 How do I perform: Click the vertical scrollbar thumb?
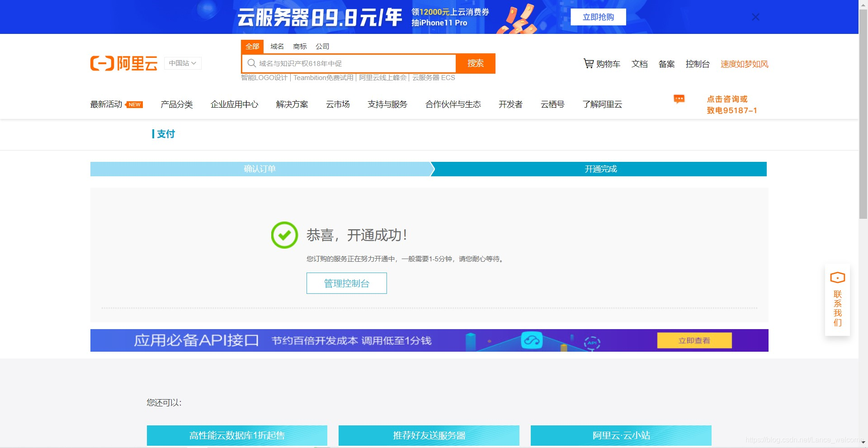click(x=863, y=113)
